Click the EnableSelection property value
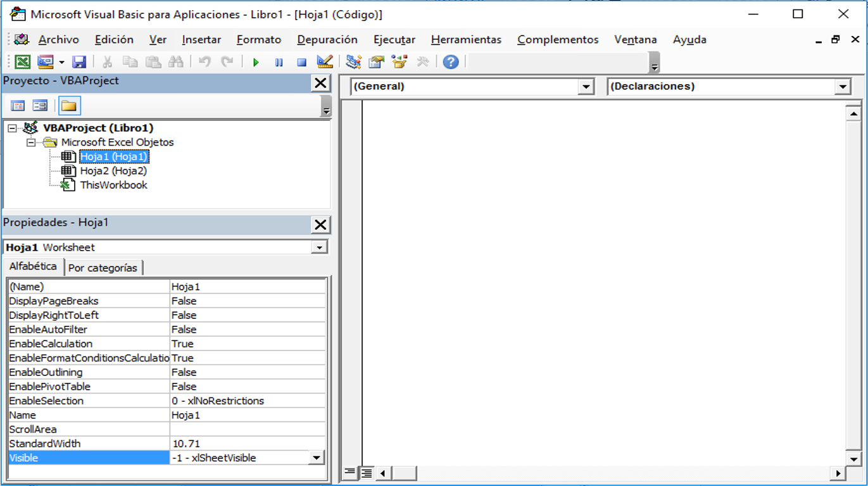 248,401
